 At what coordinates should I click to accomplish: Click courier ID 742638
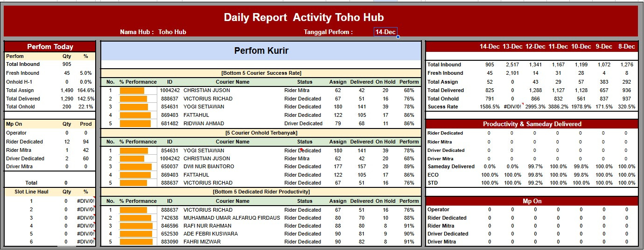(x=170, y=218)
